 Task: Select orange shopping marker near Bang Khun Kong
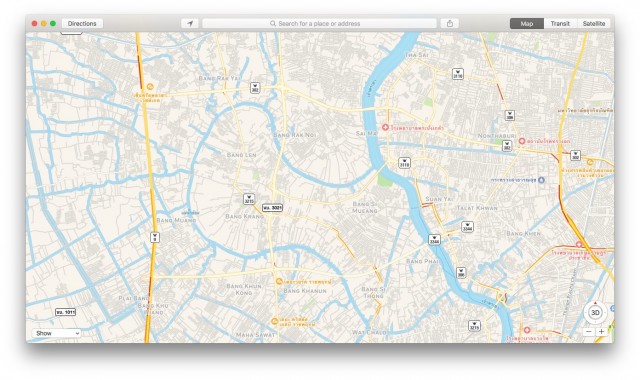point(279,281)
